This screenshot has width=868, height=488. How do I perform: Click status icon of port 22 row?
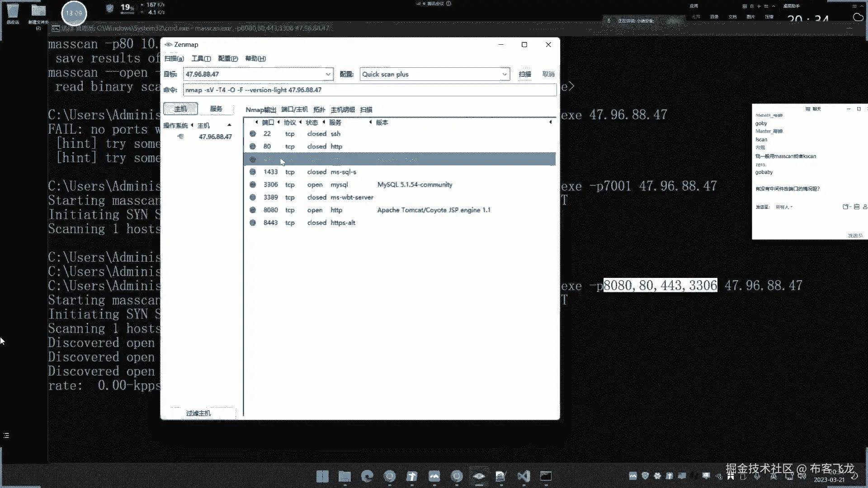pyautogui.click(x=253, y=134)
